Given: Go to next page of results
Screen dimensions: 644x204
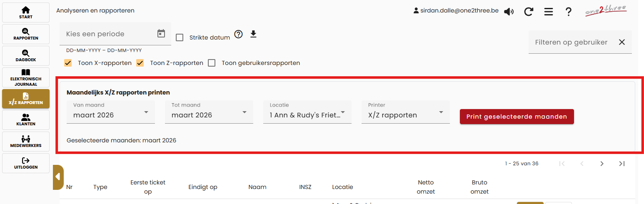Looking at the screenshot, I should click(602, 164).
